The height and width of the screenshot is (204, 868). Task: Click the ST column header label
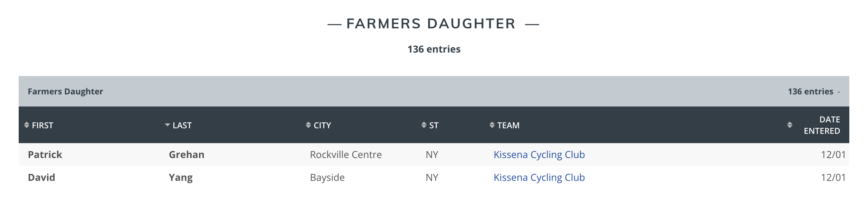(434, 125)
